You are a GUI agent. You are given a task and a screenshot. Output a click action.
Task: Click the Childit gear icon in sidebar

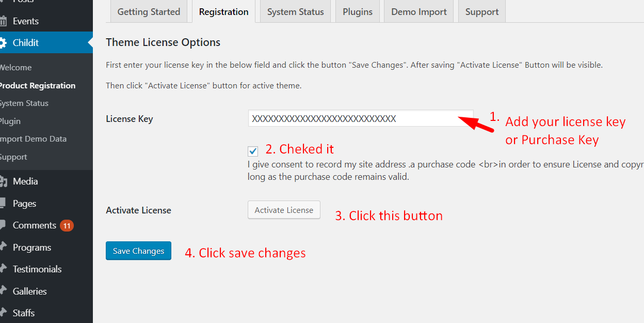click(x=3, y=43)
